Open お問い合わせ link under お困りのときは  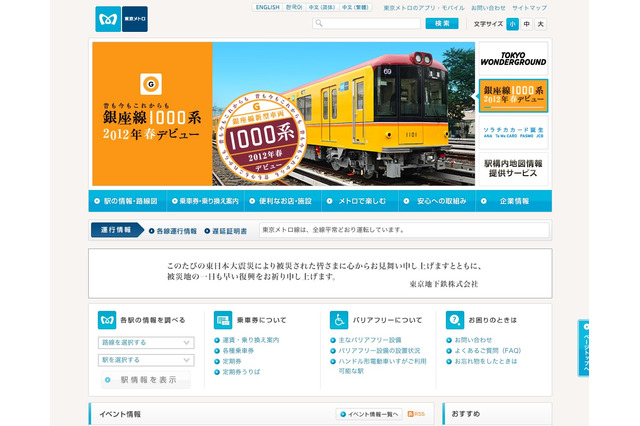pos(473,340)
